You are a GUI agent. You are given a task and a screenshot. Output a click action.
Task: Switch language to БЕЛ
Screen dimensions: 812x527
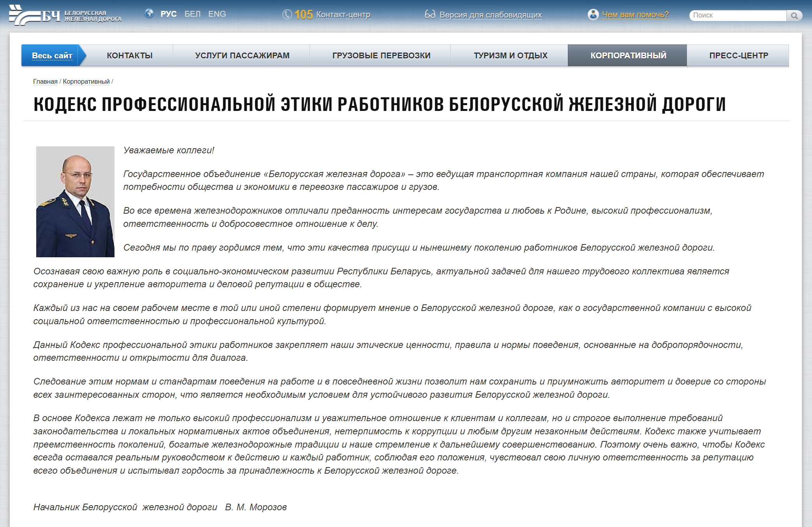192,14
